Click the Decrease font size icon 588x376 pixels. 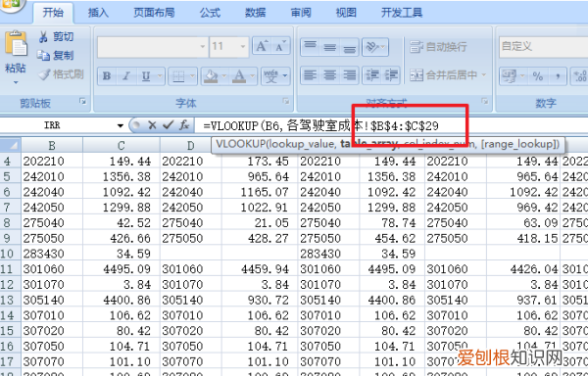coord(280,46)
